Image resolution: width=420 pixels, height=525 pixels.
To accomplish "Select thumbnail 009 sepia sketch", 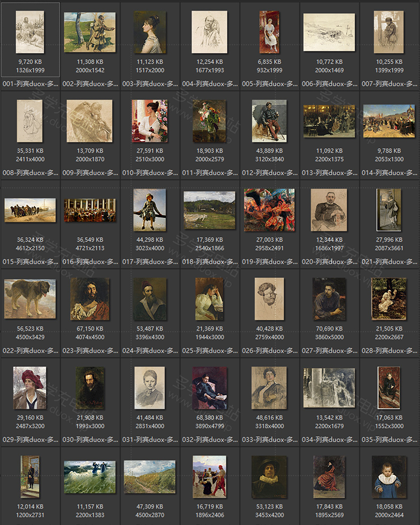I will 90,121.
